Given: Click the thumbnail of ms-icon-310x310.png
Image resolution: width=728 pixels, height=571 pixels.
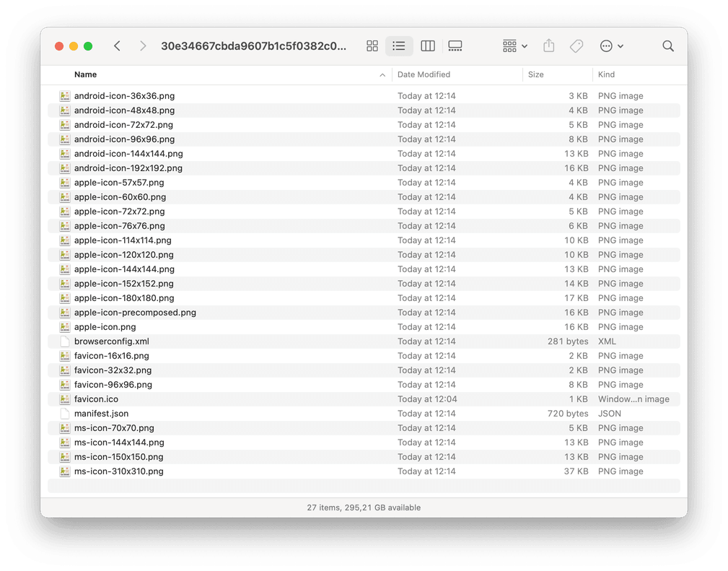Looking at the screenshot, I should pyautogui.click(x=65, y=471).
